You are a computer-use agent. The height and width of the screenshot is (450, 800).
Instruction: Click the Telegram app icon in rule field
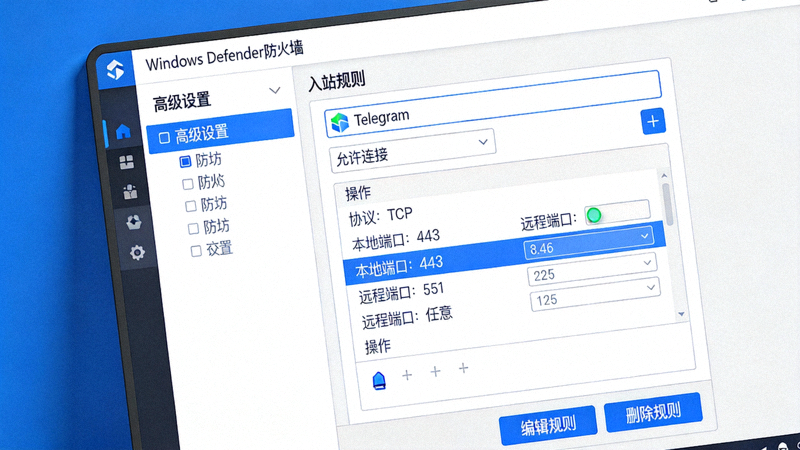pyautogui.click(x=339, y=122)
